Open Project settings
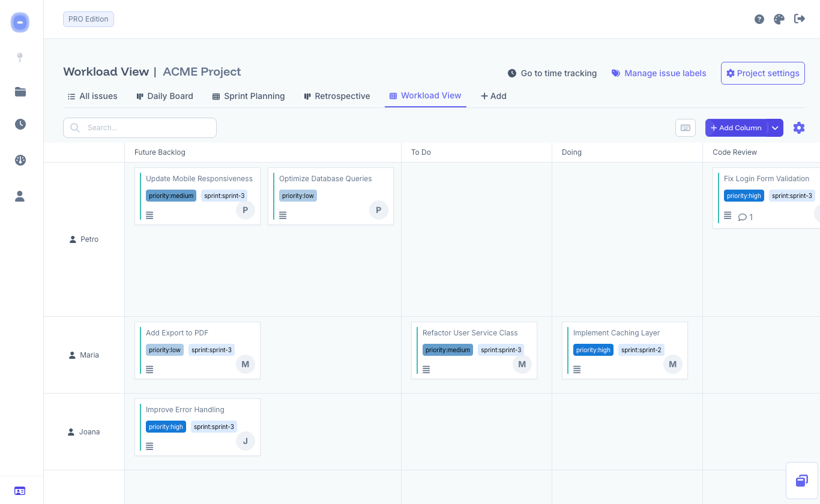 (x=762, y=73)
